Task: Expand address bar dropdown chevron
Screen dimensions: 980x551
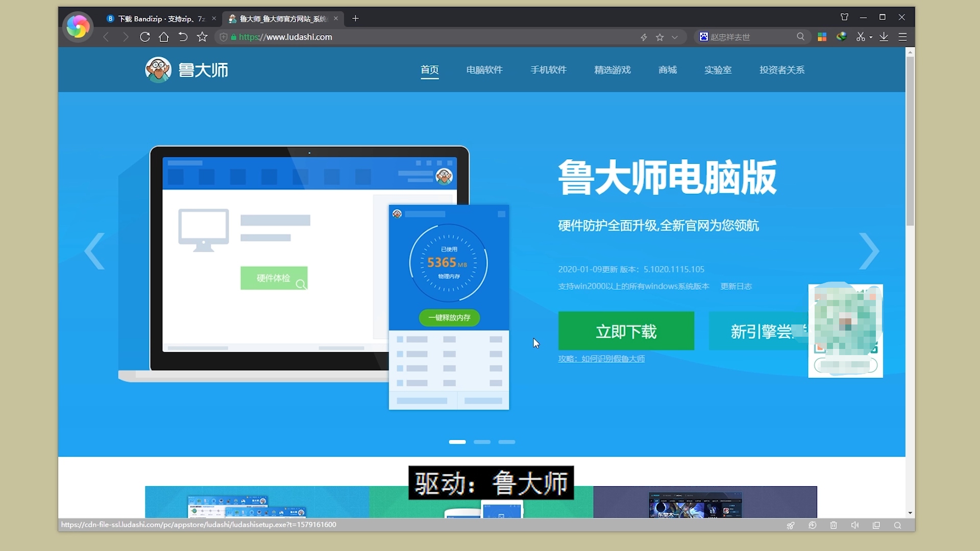Action: click(x=675, y=37)
